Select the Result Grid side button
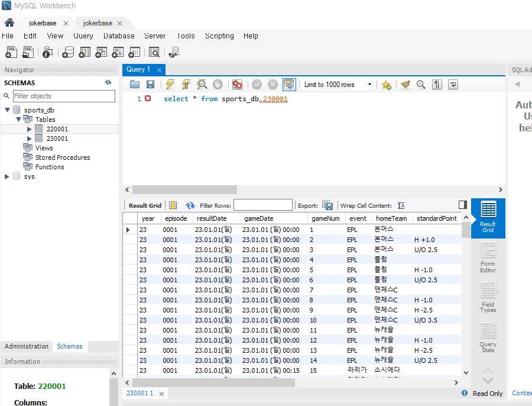This screenshot has width=532, height=406. [488, 218]
